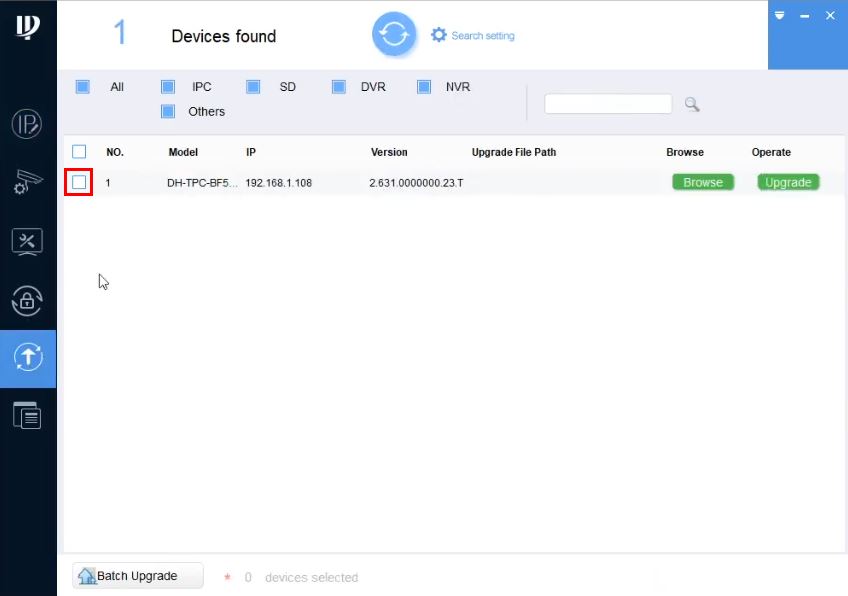Toggle the select-all header checkbox

coord(79,151)
